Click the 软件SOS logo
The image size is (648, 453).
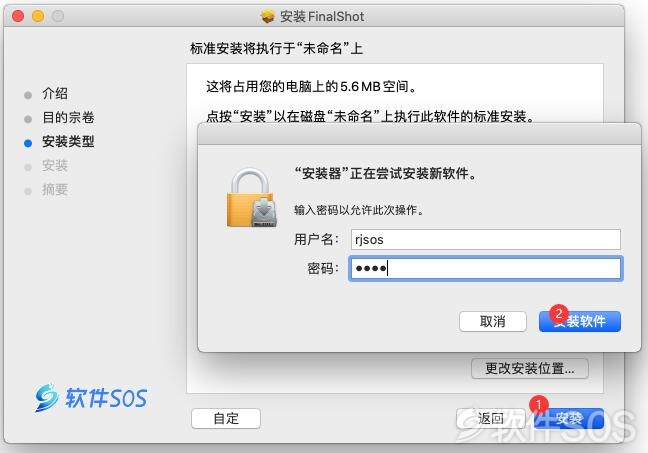tap(91, 398)
